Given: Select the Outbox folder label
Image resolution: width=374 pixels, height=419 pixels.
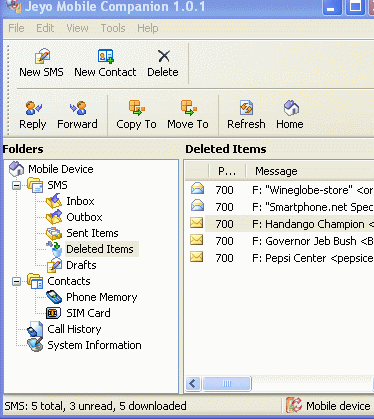Looking at the screenshot, I should [x=84, y=217].
